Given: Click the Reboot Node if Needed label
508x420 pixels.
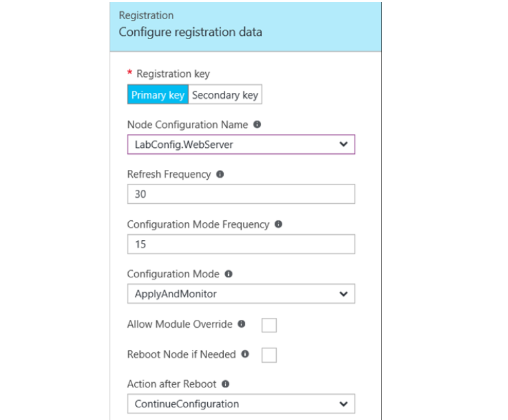Looking at the screenshot, I should (x=181, y=354).
